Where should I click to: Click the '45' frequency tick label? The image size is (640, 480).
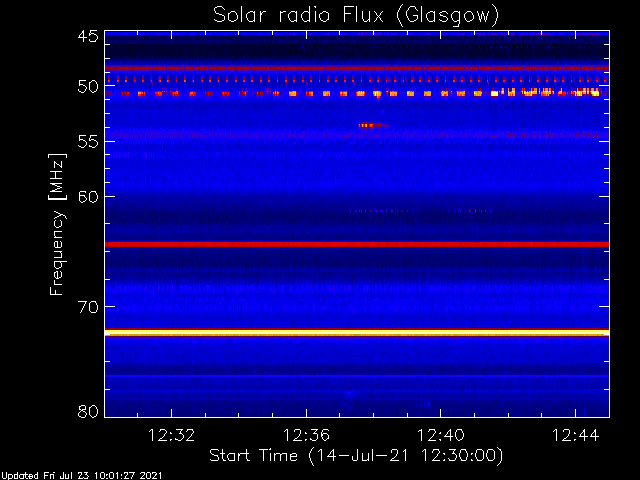(88, 36)
